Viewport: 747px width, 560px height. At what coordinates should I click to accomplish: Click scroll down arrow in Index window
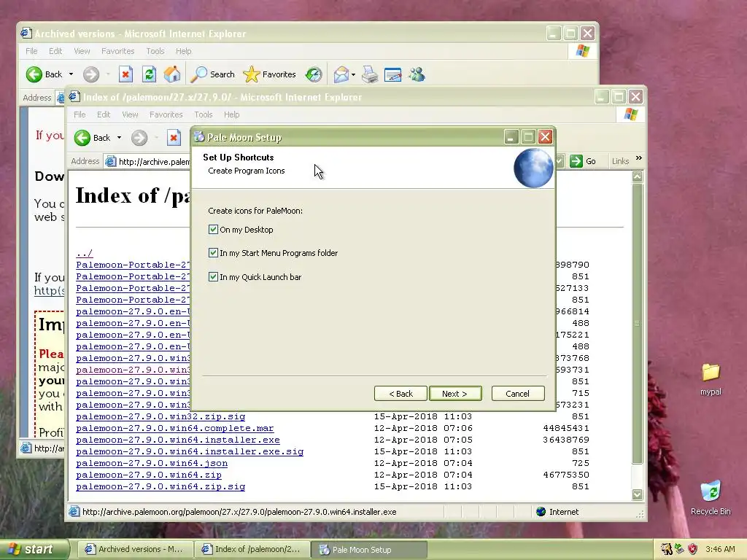(638, 495)
